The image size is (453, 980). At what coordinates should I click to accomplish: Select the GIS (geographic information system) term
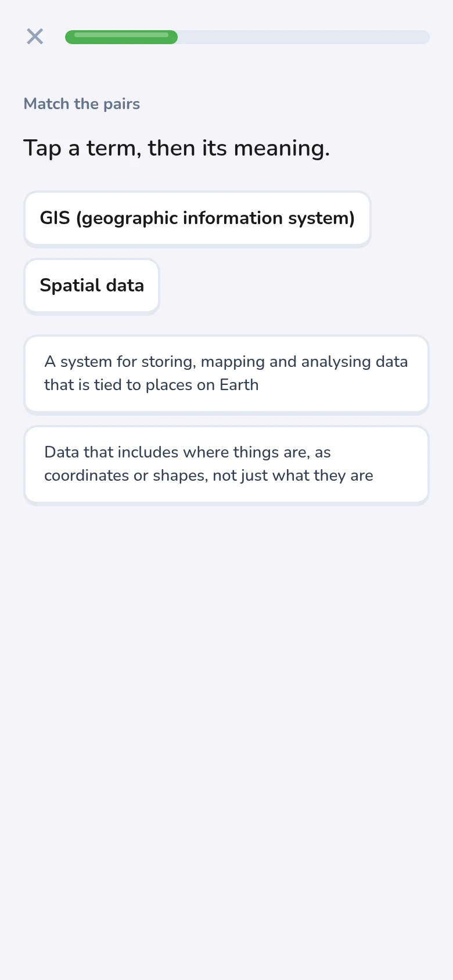197,219
